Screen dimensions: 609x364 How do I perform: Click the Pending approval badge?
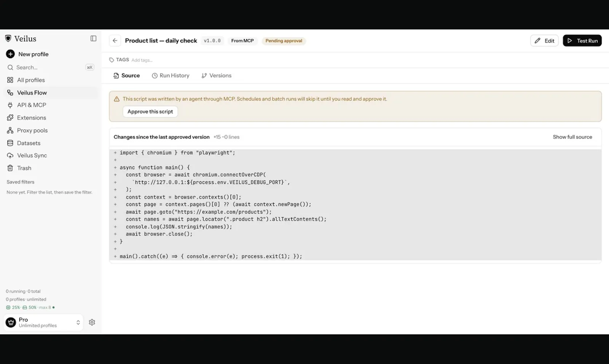coord(284,41)
